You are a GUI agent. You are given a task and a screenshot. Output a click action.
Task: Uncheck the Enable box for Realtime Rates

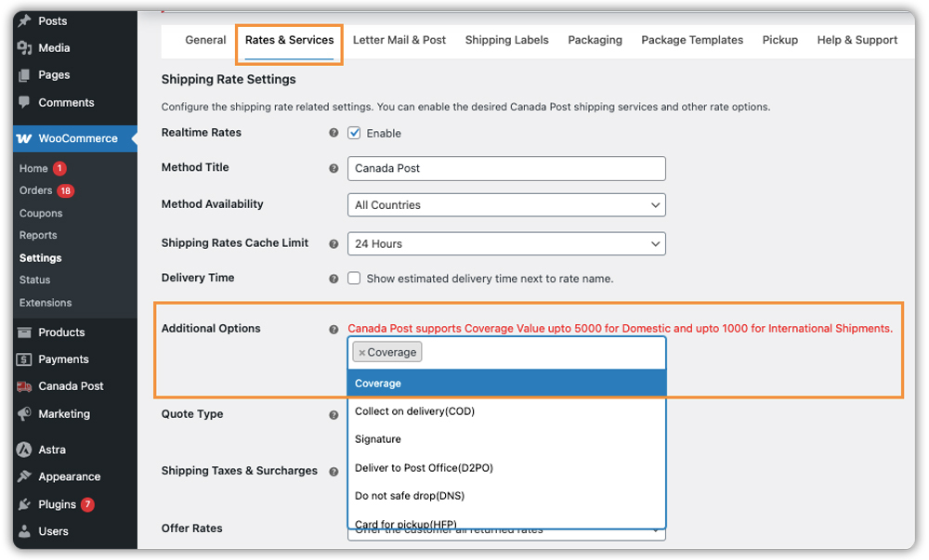coord(354,133)
